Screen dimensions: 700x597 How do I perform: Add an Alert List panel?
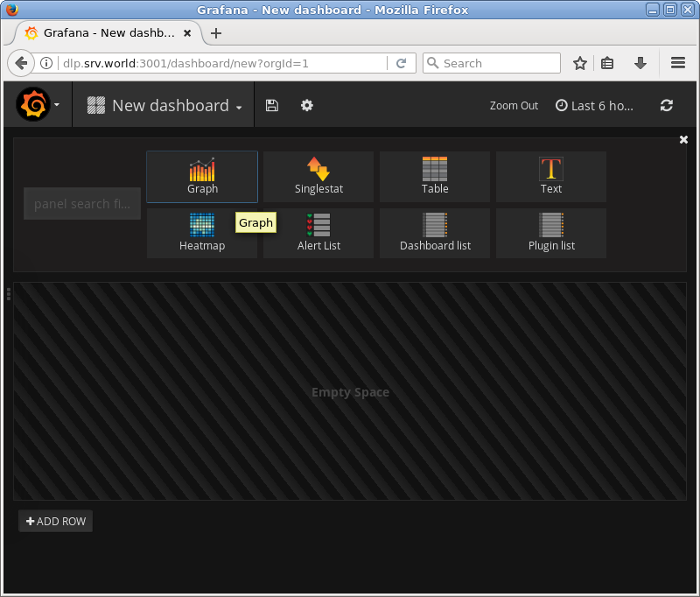[318, 233]
